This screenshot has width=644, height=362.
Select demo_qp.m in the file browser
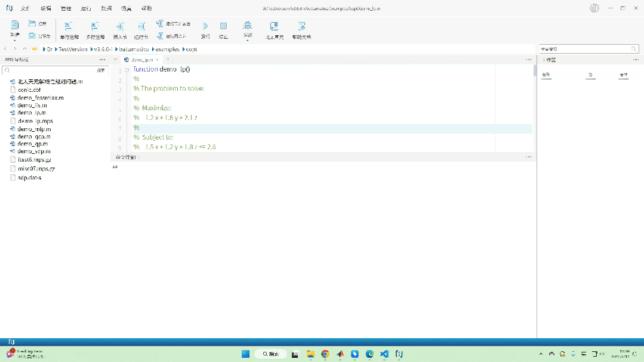click(32, 144)
